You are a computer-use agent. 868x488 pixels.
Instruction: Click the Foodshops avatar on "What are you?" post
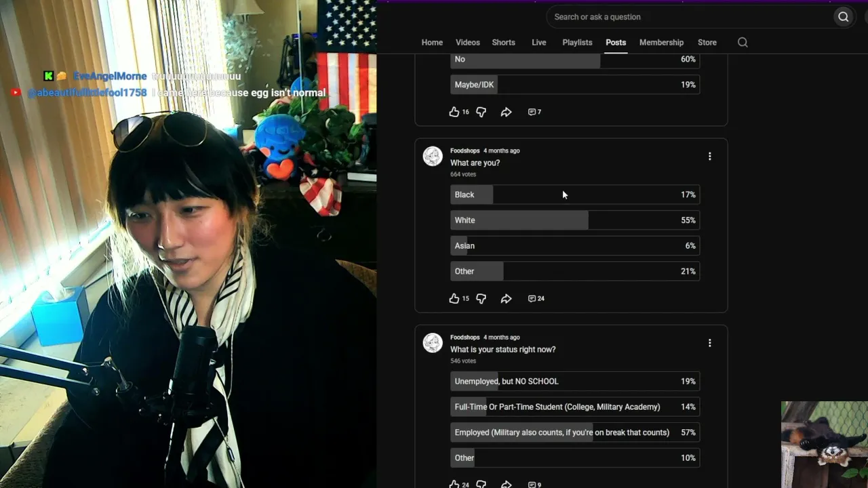point(433,156)
